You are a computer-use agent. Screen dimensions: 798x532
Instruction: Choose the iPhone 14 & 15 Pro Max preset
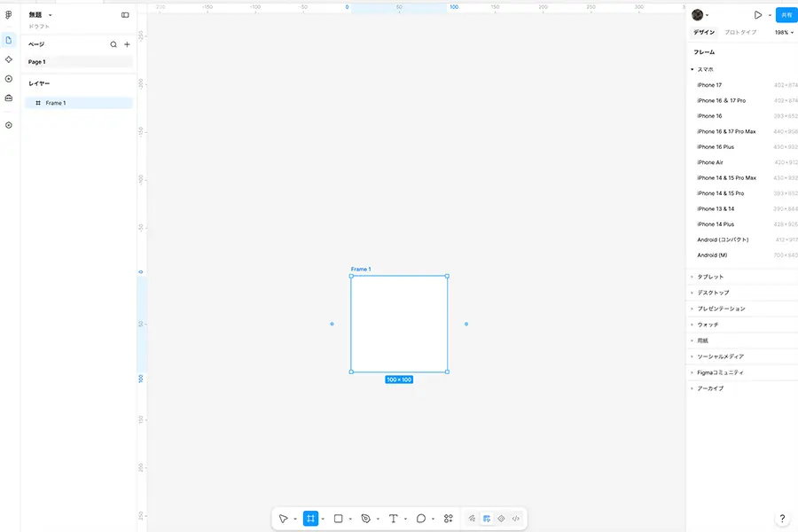tap(743, 177)
